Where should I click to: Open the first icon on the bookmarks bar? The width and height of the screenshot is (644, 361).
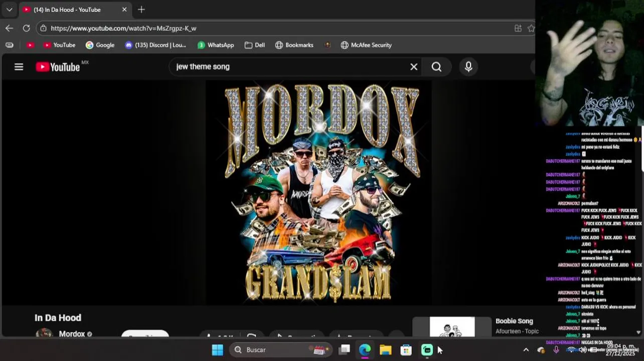[10, 45]
